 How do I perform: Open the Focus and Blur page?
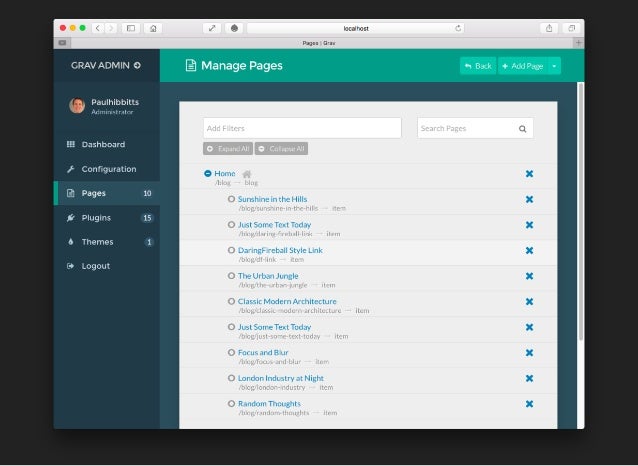click(x=263, y=352)
